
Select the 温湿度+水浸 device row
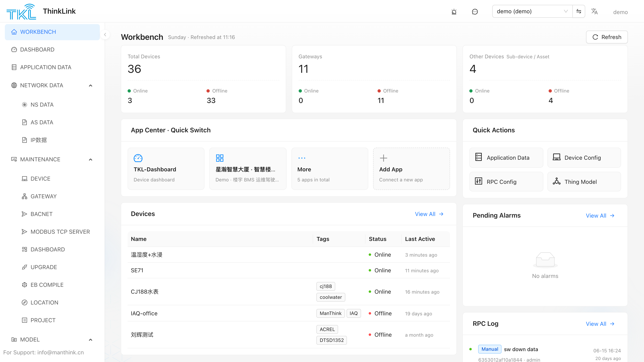(x=289, y=255)
